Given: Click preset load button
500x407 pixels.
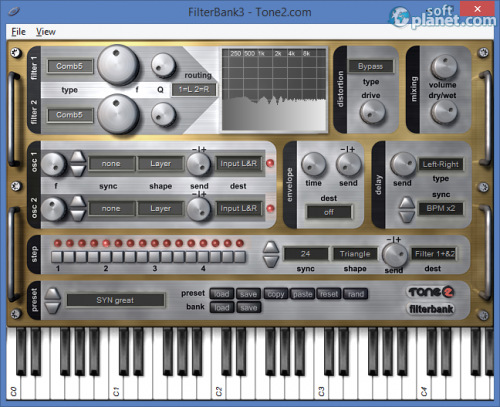Looking at the screenshot, I should coord(222,294).
